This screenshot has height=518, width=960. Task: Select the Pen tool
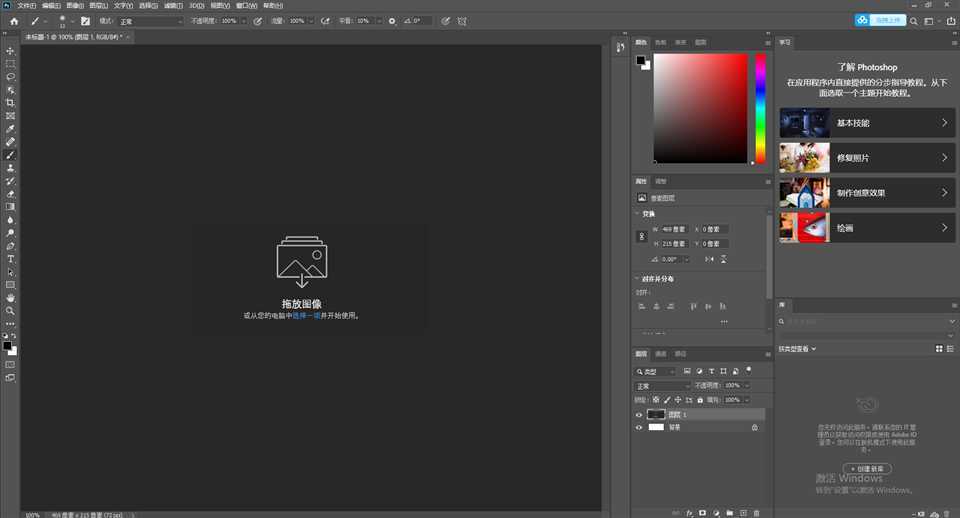click(x=10, y=246)
